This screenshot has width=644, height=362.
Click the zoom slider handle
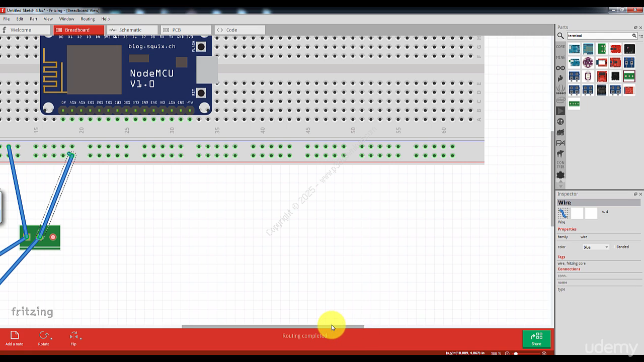tap(516, 353)
